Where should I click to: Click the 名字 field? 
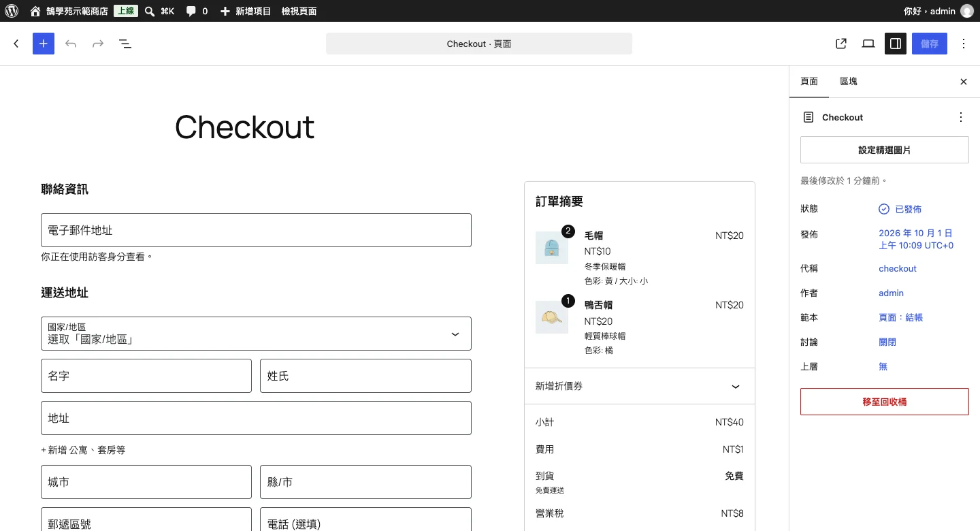pos(146,376)
